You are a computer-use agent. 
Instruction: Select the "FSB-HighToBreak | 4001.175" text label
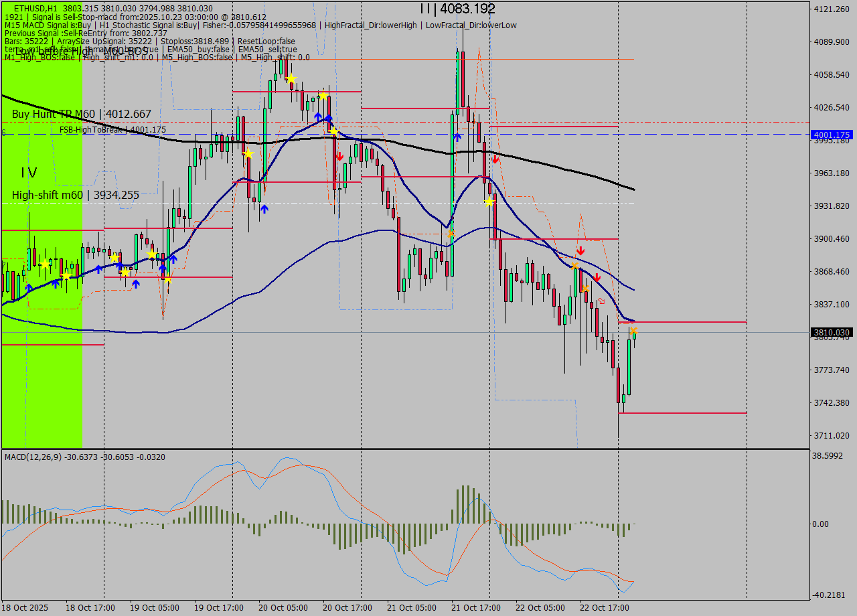click(x=112, y=130)
